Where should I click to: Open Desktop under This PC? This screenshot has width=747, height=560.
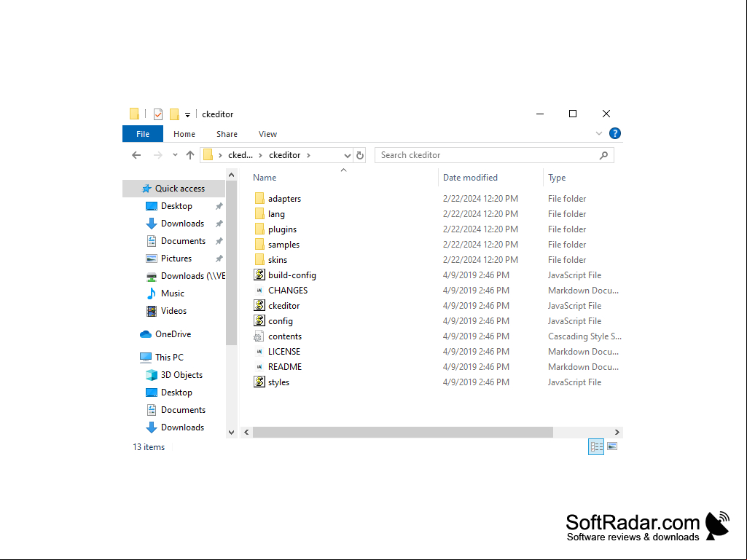176,393
